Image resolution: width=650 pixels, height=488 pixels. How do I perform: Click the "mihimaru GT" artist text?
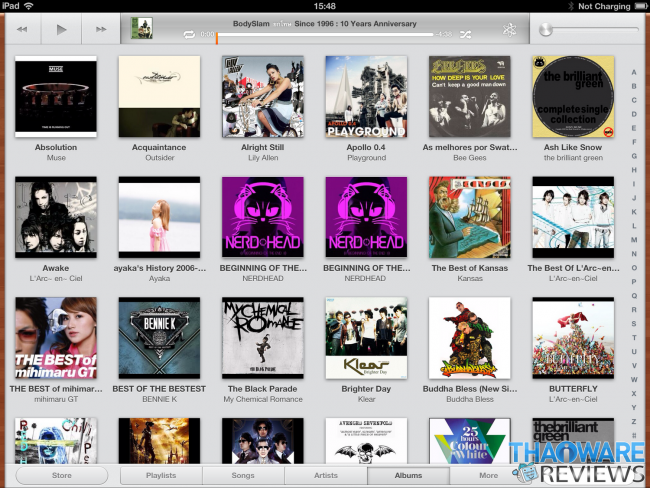56,399
